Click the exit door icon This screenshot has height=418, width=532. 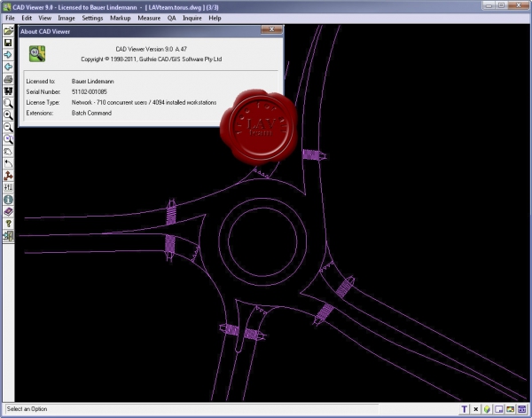point(8,236)
